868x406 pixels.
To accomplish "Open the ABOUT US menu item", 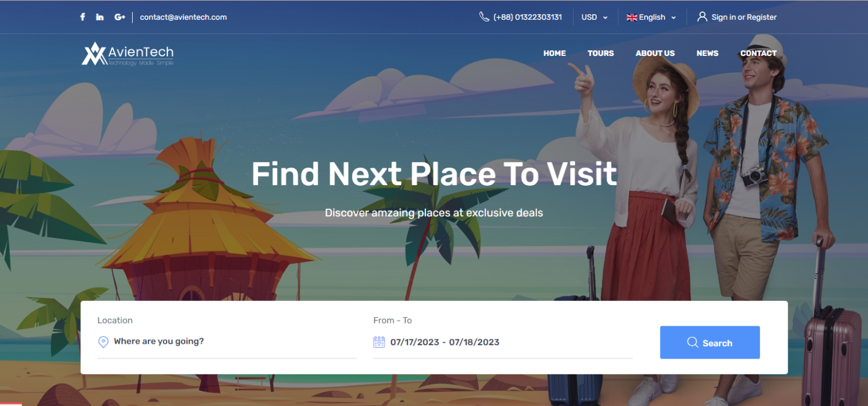I will tap(655, 53).
